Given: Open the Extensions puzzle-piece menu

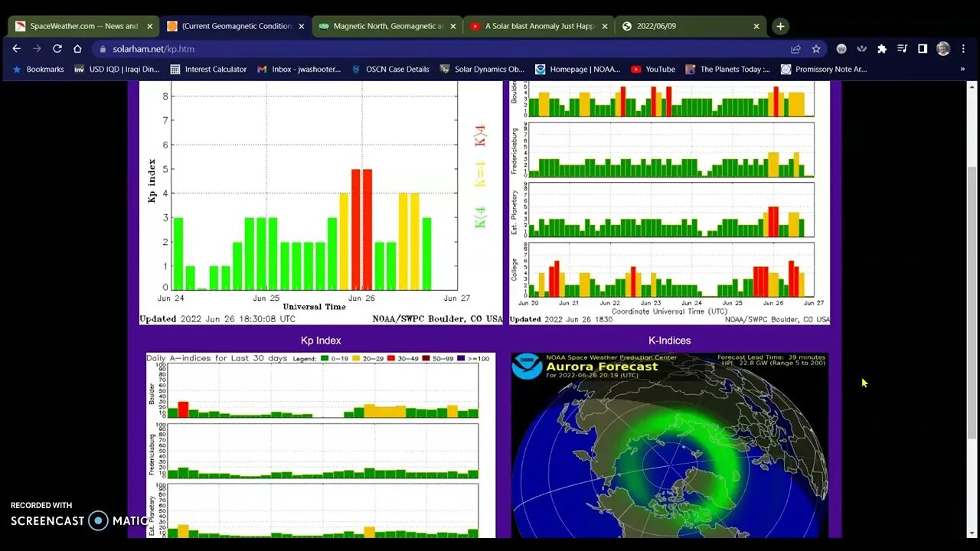Looking at the screenshot, I should (882, 48).
